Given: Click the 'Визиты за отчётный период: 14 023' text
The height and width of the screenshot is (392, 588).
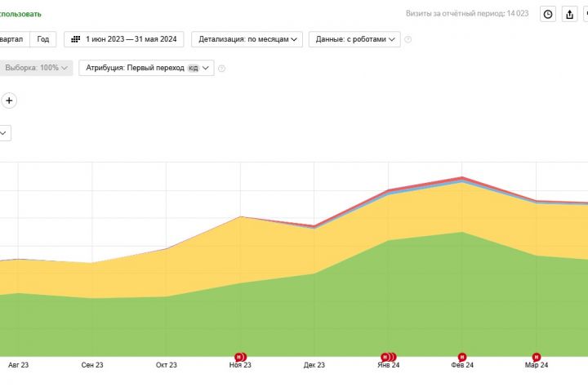Looking at the screenshot, I should coord(467,14).
